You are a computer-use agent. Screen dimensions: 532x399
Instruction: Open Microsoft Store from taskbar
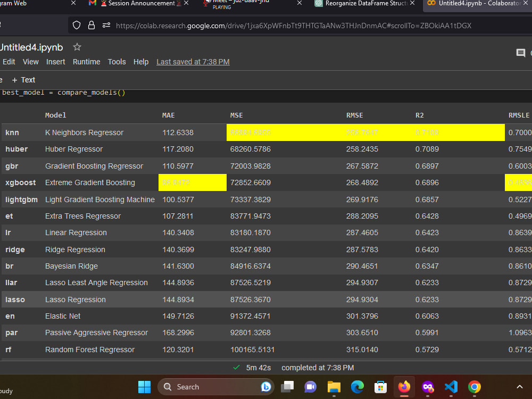click(381, 387)
